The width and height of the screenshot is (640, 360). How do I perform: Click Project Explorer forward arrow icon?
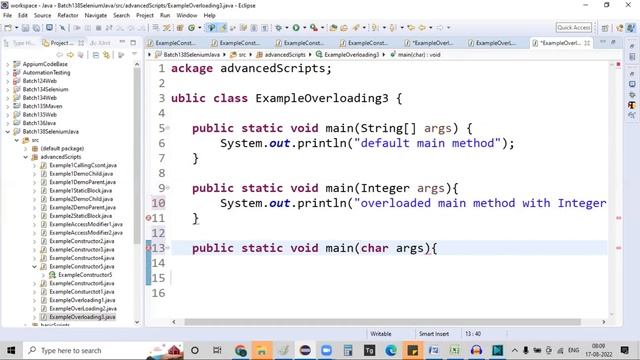click(x=70, y=55)
